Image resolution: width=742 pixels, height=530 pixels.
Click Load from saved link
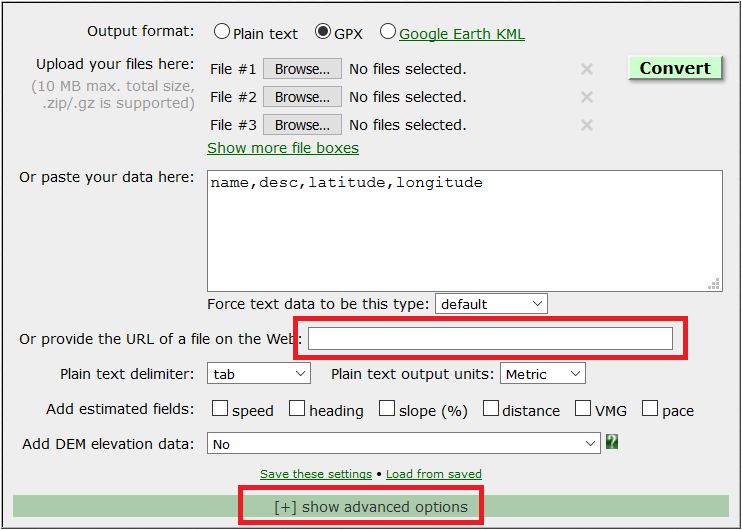tap(434, 474)
